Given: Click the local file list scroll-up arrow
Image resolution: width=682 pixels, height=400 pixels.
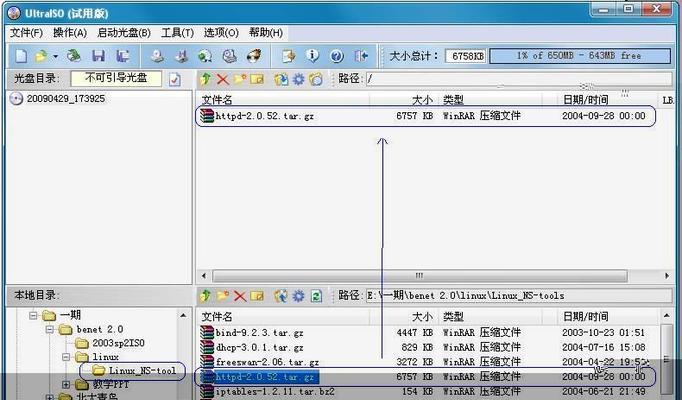Looking at the screenshot, I should click(x=667, y=315).
